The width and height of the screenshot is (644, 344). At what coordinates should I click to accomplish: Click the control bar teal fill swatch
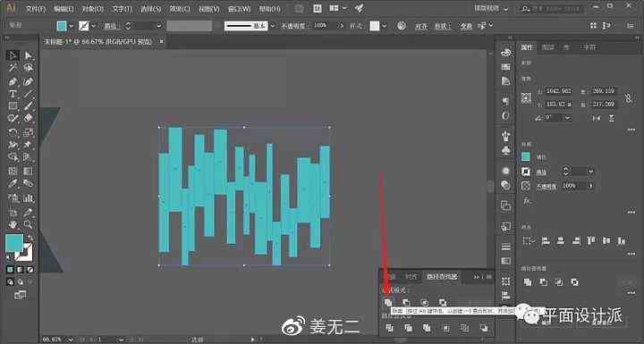tap(62, 26)
